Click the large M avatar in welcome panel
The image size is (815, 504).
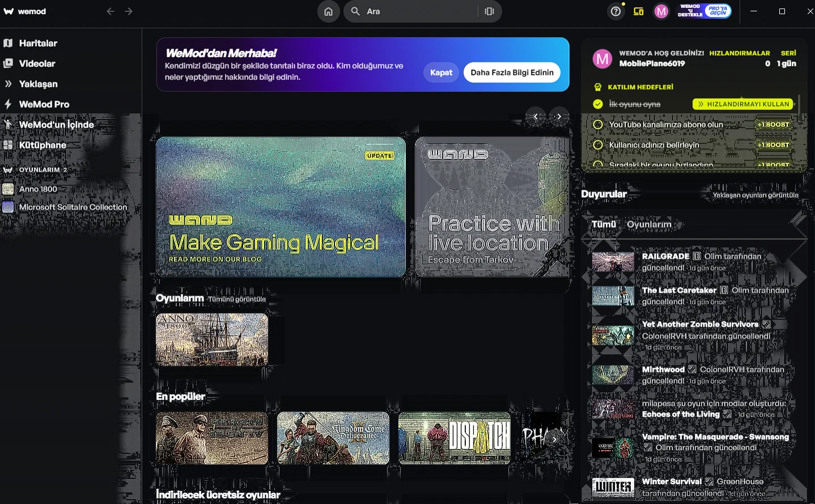(x=602, y=58)
